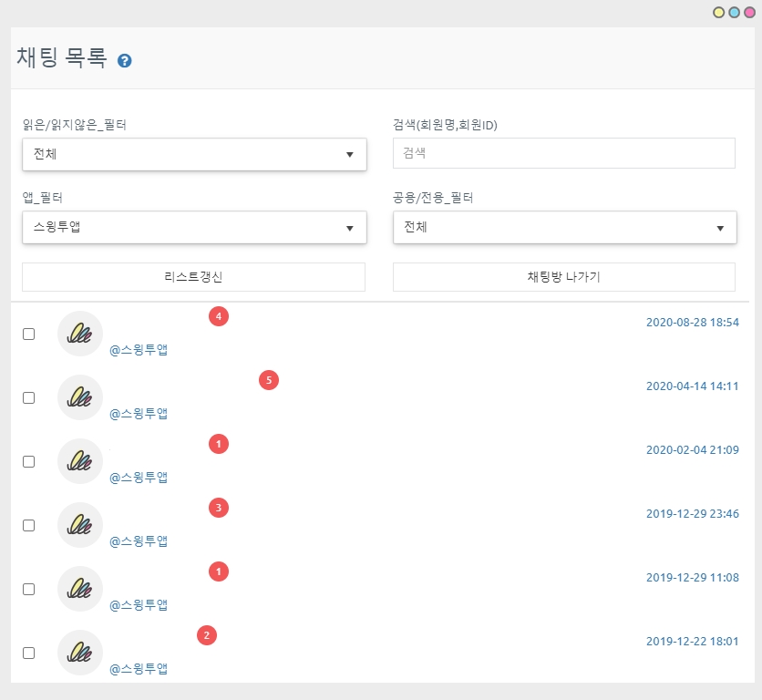Click the unread badge showing 3
The width and height of the screenshot is (762, 700).
click(219, 508)
